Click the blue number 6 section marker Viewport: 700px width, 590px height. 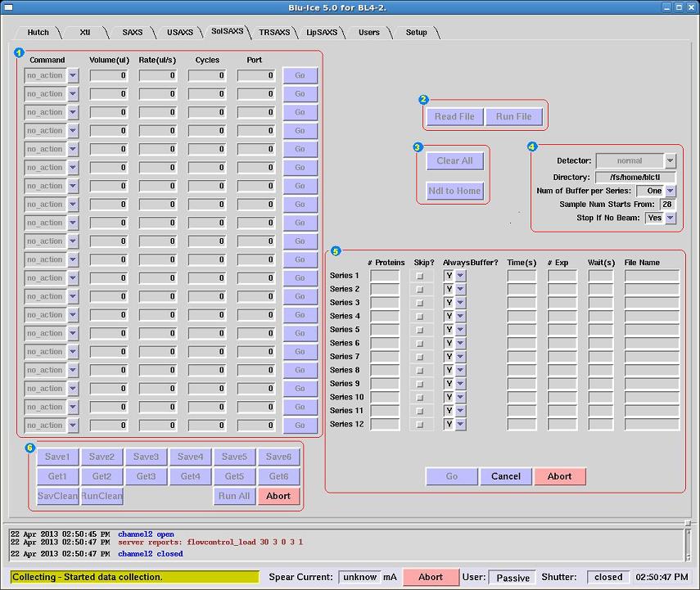click(30, 448)
